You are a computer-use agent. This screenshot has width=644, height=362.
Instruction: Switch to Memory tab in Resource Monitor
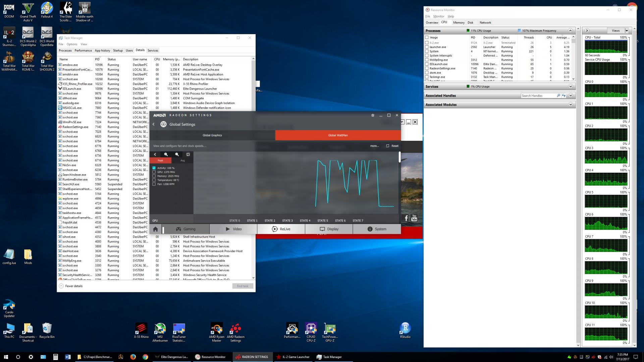point(459,23)
